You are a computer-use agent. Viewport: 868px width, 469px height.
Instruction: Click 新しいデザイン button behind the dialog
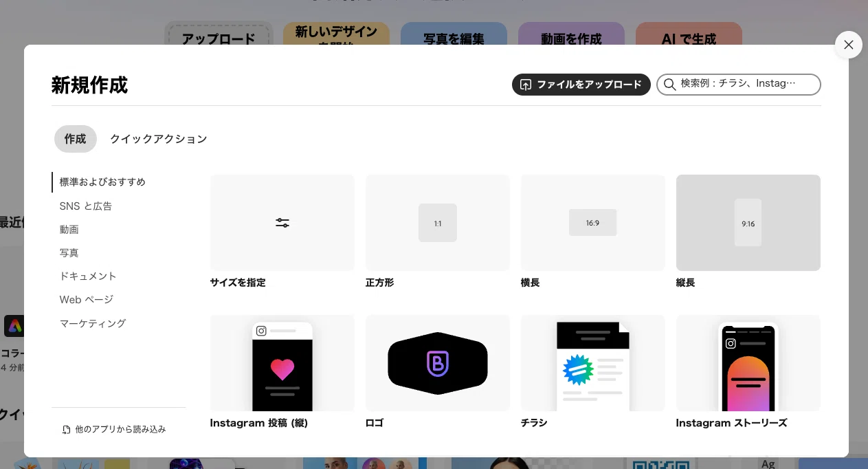click(x=336, y=34)
